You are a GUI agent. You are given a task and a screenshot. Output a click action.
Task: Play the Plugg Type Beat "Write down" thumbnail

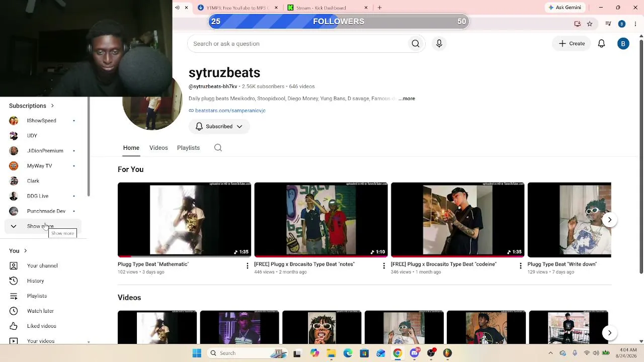[x=570, y=220]
